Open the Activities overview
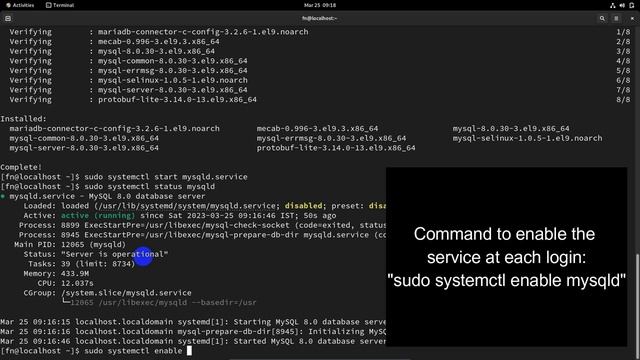This screenshot has height=360, width=640. [20, 5]
